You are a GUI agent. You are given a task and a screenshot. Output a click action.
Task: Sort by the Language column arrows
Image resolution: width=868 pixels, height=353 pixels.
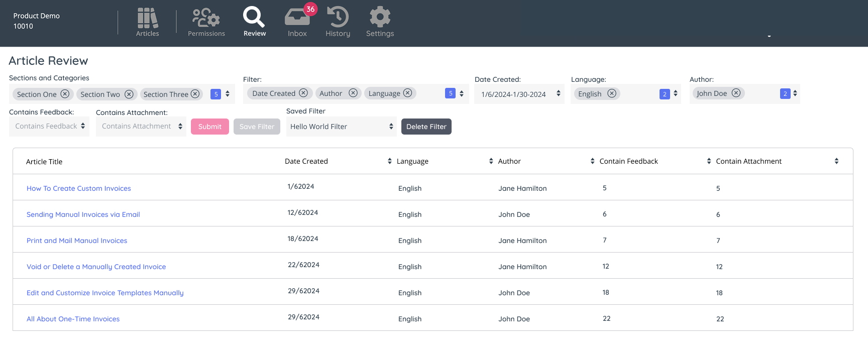click(x=491, y=161)
